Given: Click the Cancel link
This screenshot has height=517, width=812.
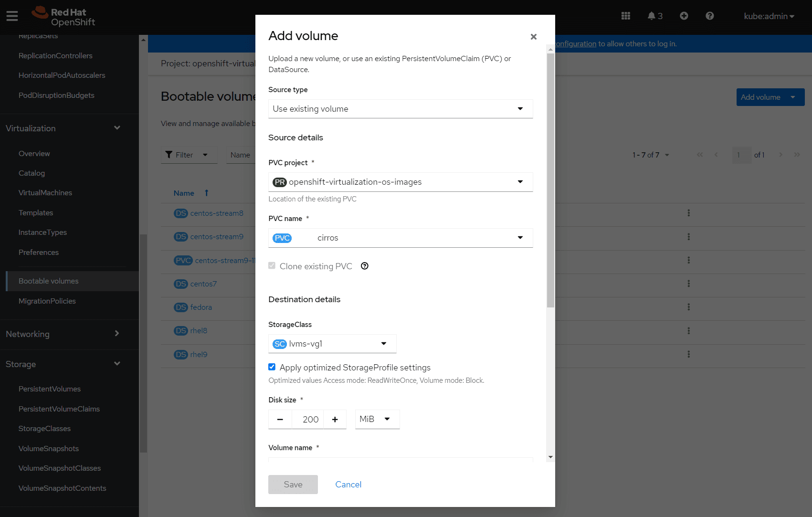Looking at the screenshot, I should [348, 484].
